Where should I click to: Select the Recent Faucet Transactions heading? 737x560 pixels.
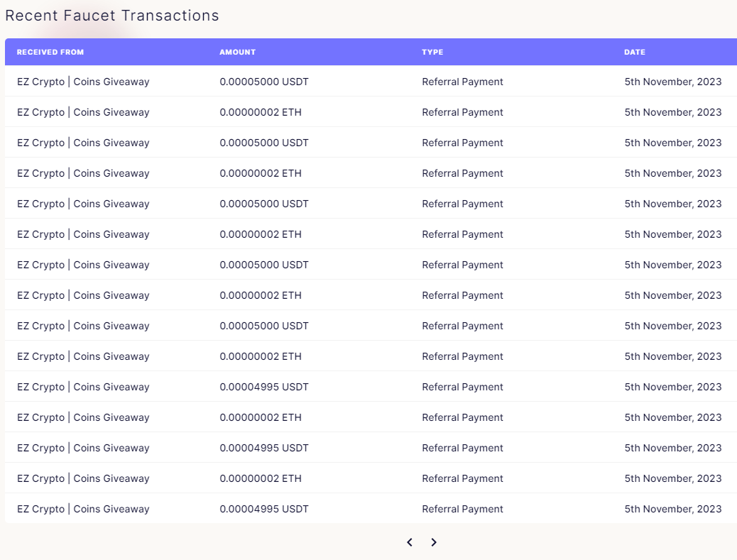(x=112, y=16)
